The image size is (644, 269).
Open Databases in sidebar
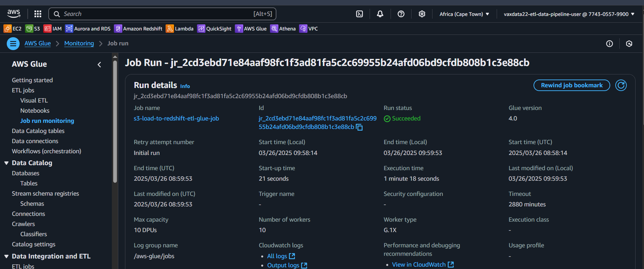[x=26, y=173]
